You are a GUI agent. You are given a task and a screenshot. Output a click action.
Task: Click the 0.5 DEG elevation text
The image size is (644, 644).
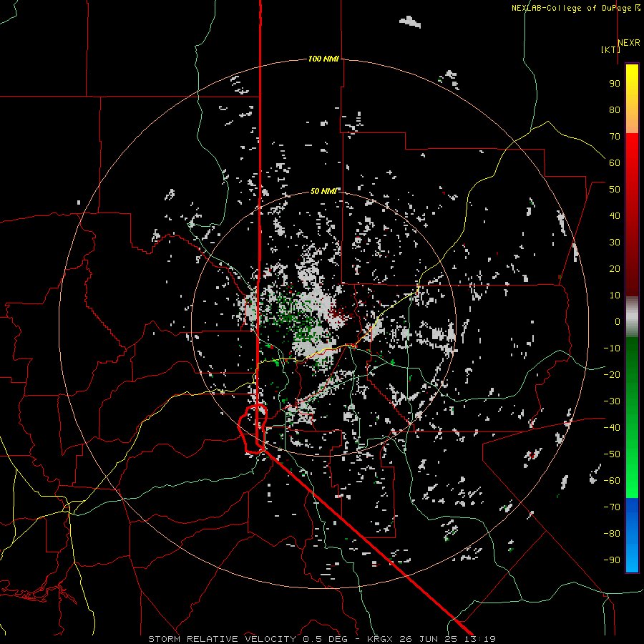[325, 639]
